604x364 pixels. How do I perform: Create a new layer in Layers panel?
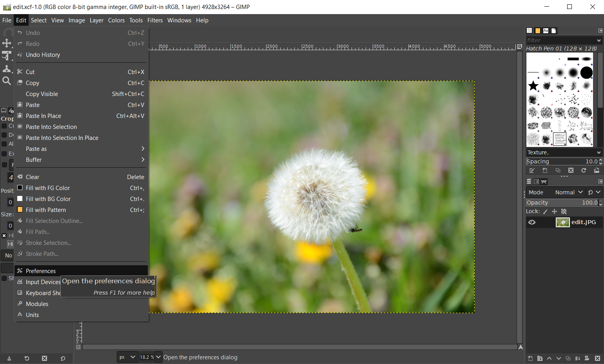click(530, 358)
